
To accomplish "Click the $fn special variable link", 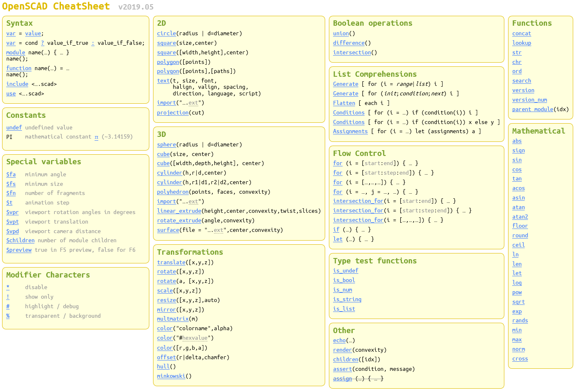I will coord(11,193).
